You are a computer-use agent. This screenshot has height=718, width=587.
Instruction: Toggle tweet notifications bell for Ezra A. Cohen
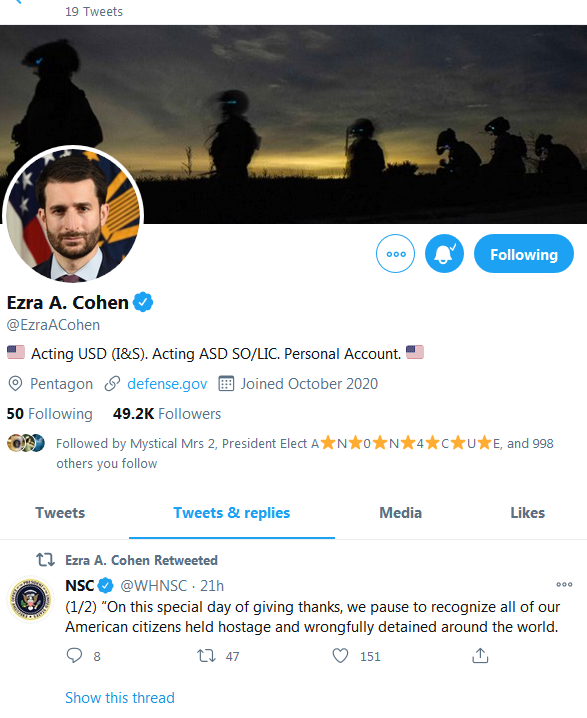[x=444, y=254]
